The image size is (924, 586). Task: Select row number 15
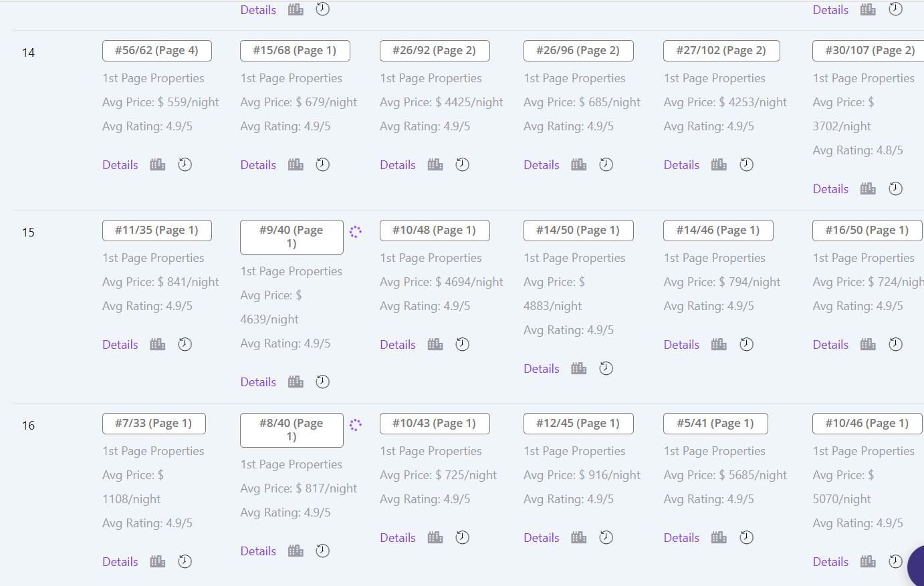tap(28, 232)
